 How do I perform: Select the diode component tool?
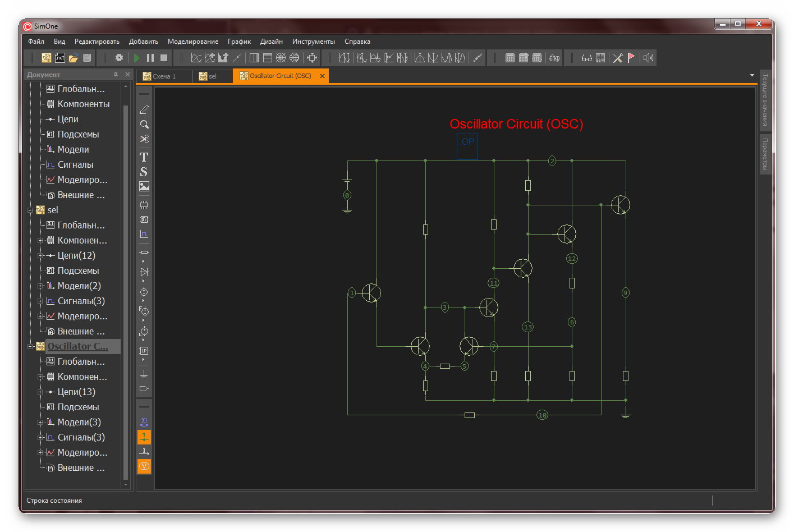(x=144, y=272)
